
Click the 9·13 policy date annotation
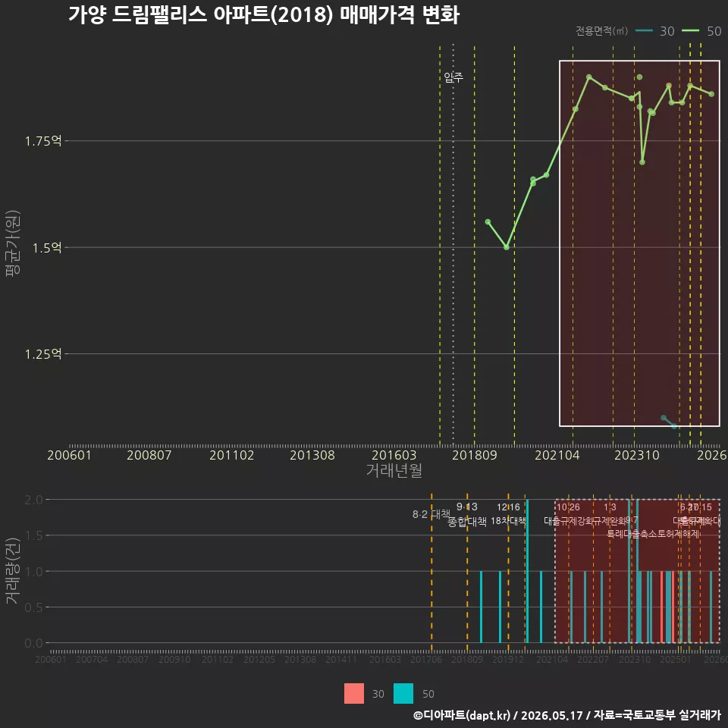click(467, 507)
